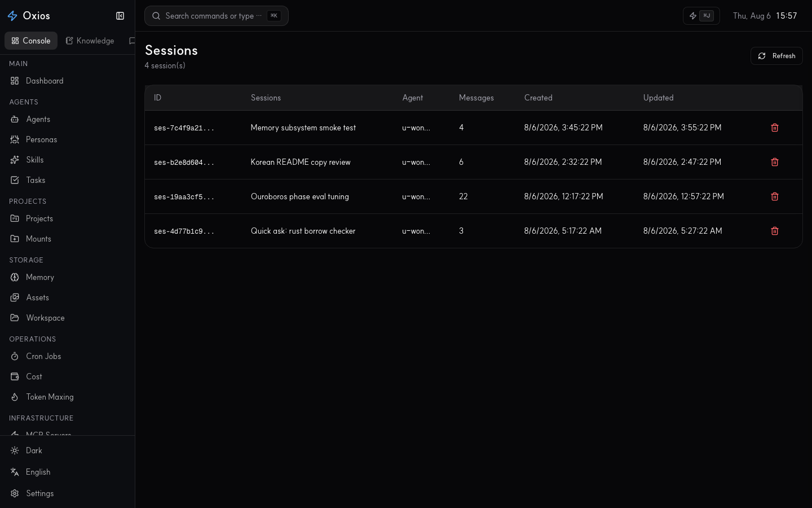
Task: Click the Messages column header
Action: (x=476, y=98)
